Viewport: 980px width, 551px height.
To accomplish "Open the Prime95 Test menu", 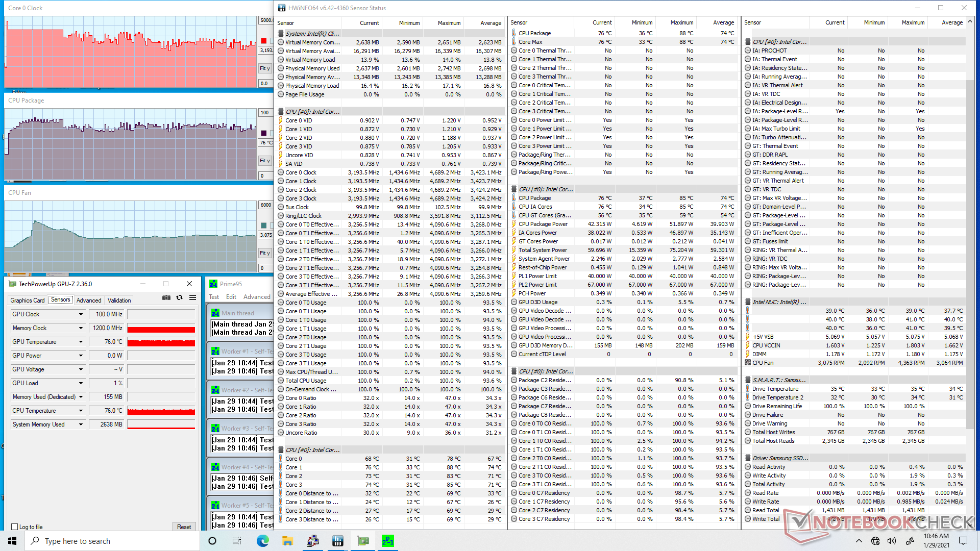I will click(x=214, y=297).
